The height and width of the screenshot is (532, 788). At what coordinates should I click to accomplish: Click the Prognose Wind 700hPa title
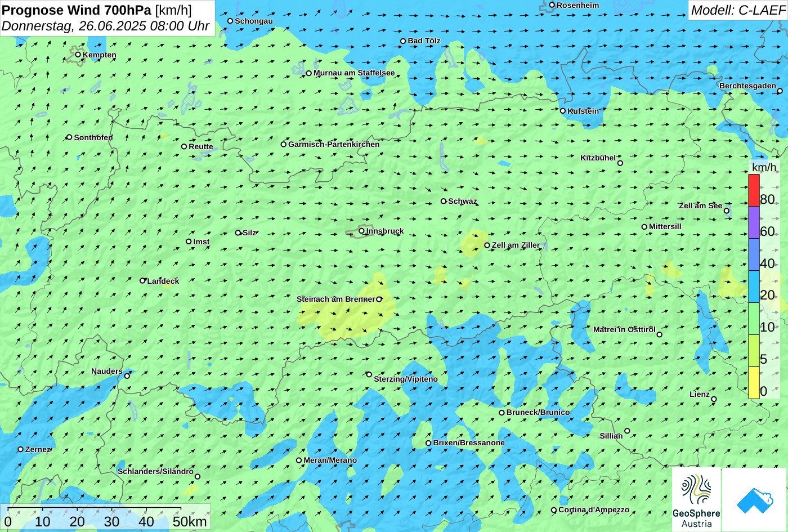(97, 10)
